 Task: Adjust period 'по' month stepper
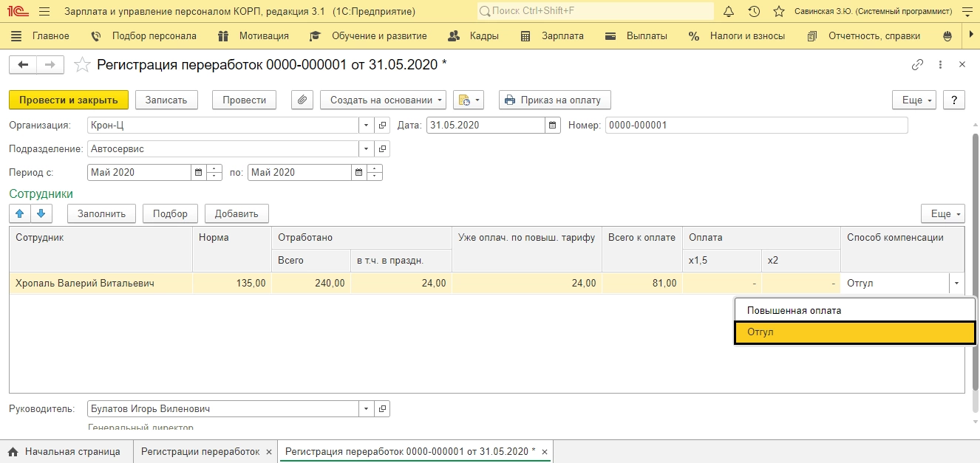click(375, 173)
